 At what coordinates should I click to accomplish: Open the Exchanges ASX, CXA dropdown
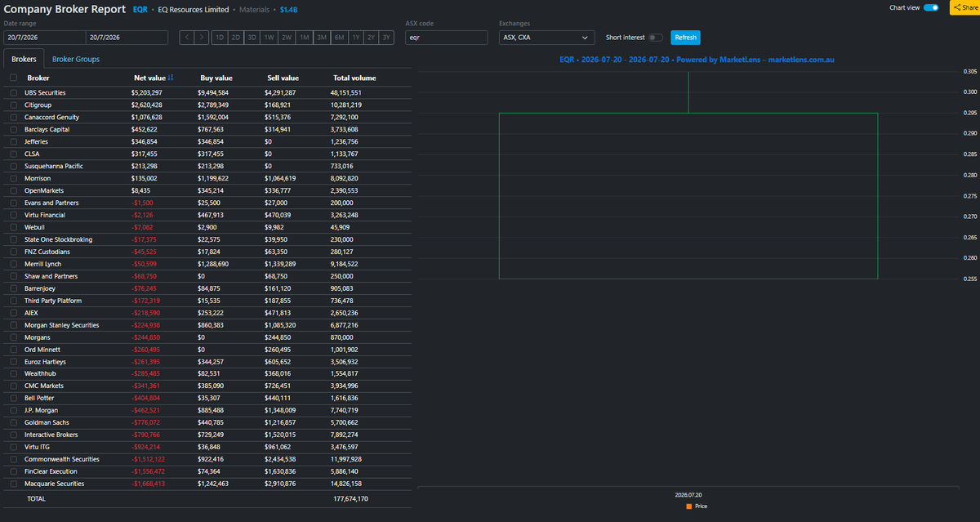pos(547,38)
